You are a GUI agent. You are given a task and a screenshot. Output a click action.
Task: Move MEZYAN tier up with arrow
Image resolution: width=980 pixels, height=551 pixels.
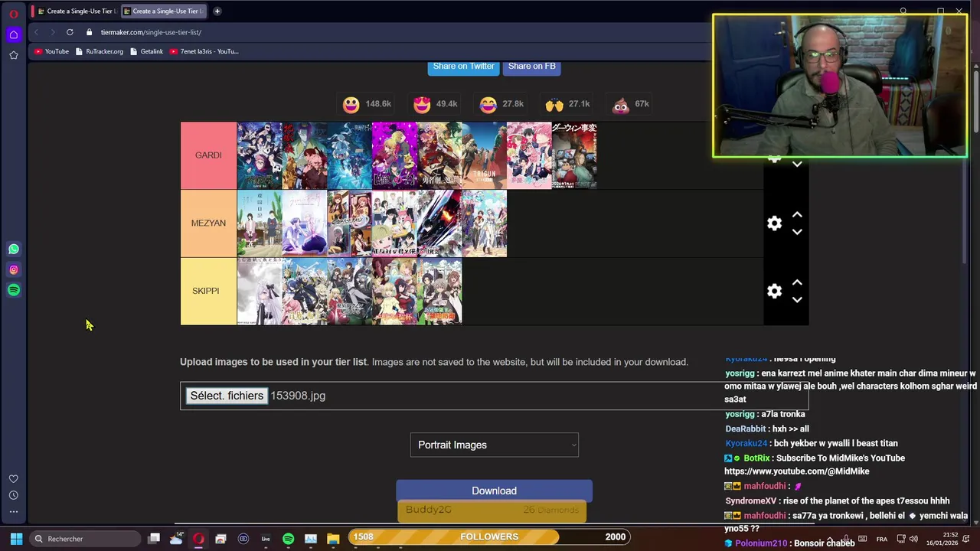point(797,215)
